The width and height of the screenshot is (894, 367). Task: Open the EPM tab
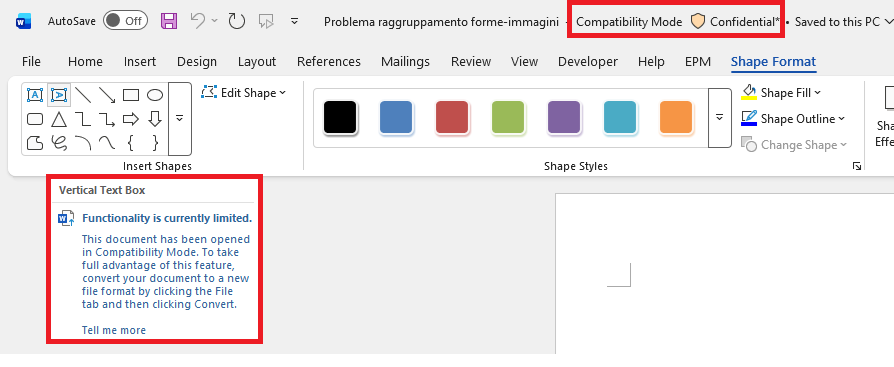[697, 62]
